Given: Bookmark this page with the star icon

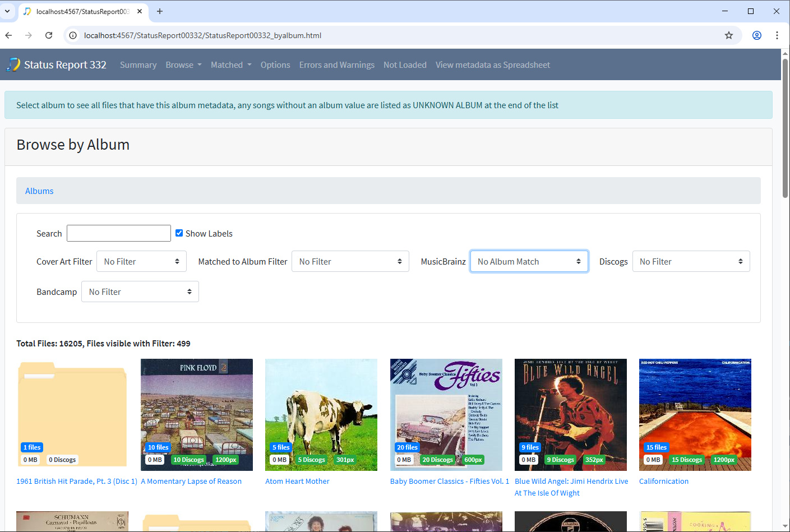Looking at the screenshot, I should click(x=729, y=35).
